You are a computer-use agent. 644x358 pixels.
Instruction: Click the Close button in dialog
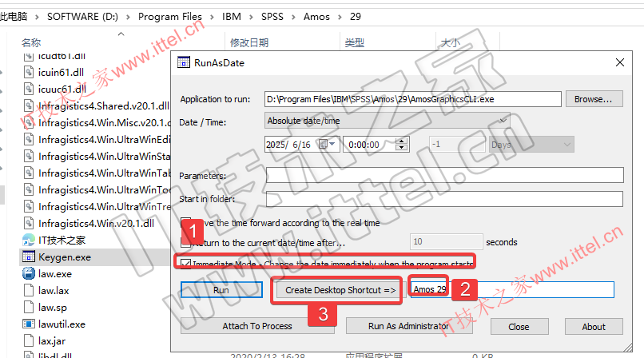click(x=519, y=326)
